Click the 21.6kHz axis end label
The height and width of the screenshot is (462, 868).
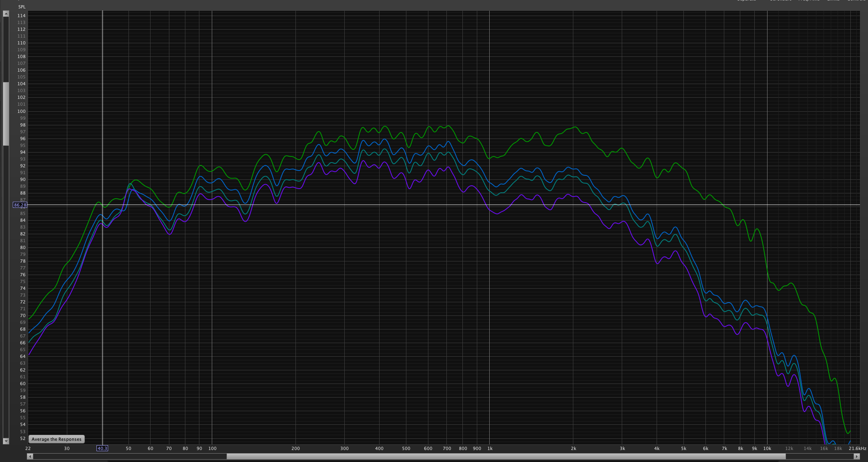(857, 448)
